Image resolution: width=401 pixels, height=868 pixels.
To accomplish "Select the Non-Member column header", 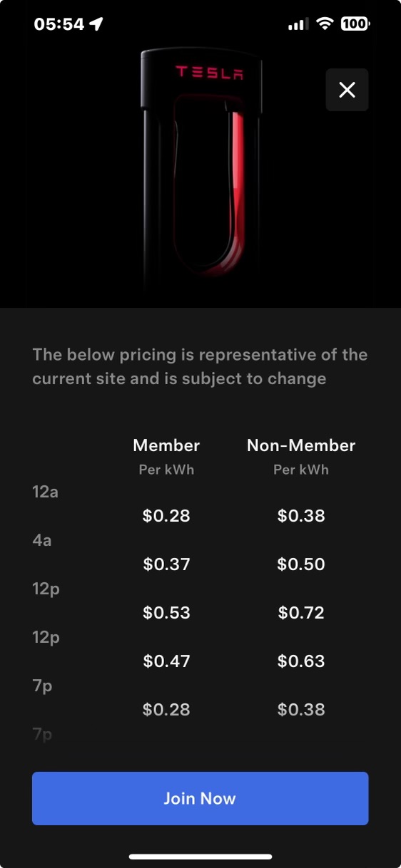I will [301, 445].
